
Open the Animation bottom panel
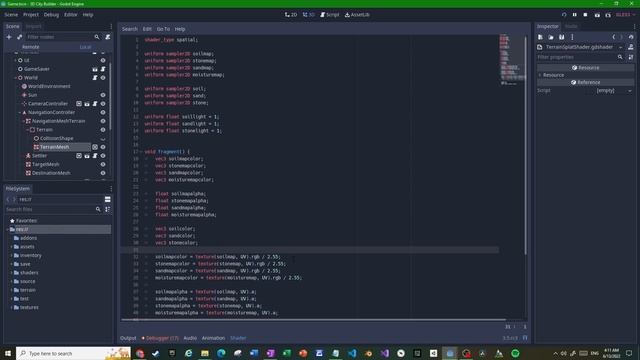click(x=213, y=338)
